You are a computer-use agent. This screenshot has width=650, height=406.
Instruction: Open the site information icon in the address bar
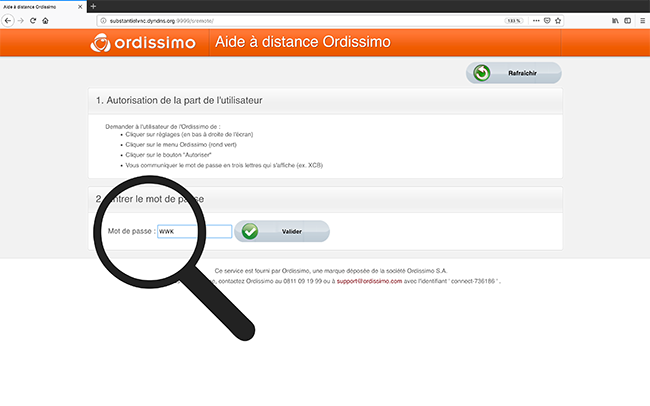[x=103, y=21]
